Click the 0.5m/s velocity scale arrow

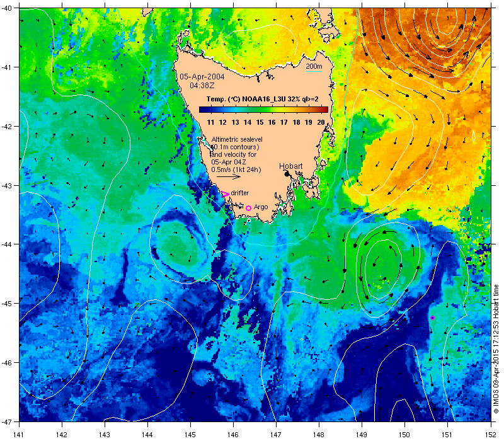[x=229, y=177]
